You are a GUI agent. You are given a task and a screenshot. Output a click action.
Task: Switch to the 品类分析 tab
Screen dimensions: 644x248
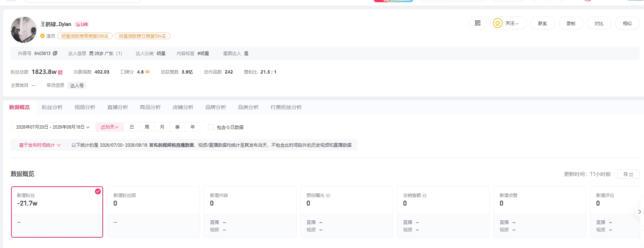(x=248, y=107)
